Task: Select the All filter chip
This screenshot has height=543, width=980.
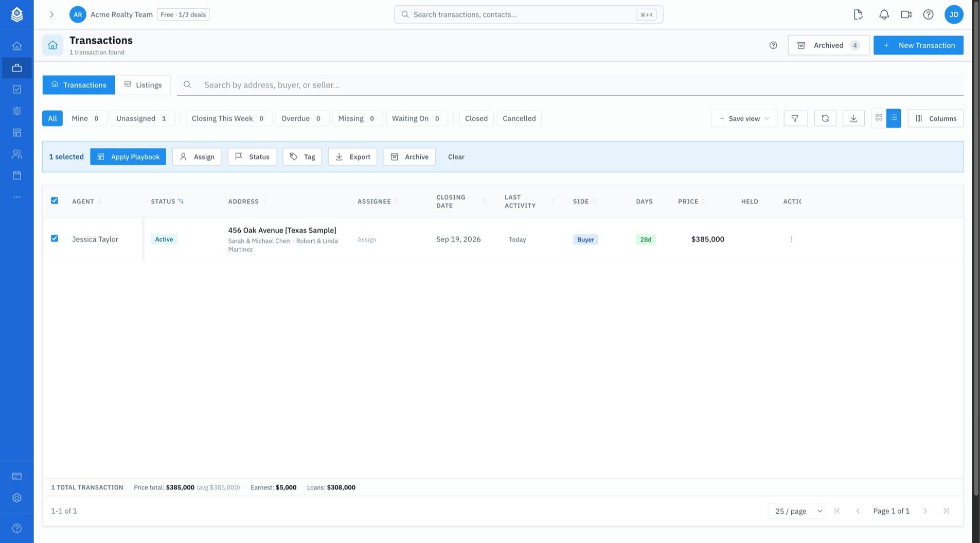Action: (52, 118)
